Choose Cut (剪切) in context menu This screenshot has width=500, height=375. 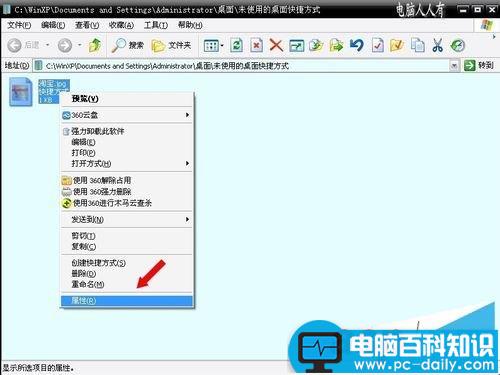(127, 236)
